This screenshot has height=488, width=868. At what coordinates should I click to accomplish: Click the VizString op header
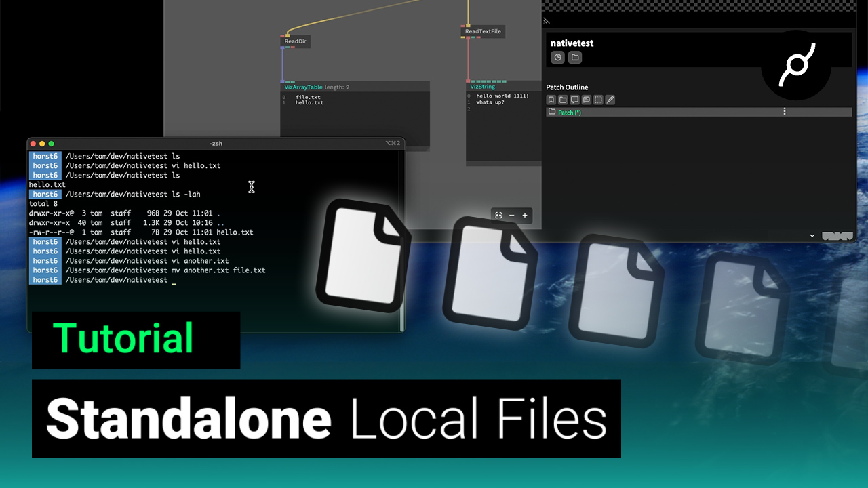pos(483,87)
